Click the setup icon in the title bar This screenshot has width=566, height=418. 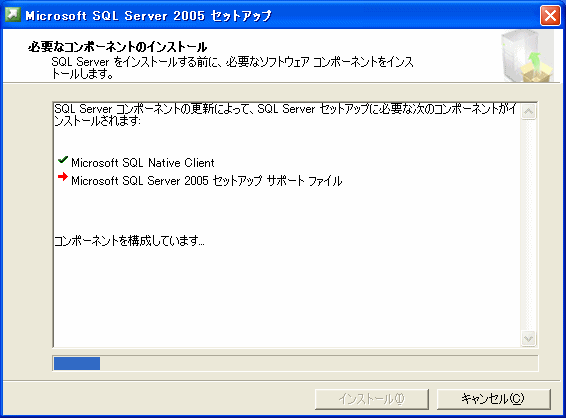[x=13, y=15]
